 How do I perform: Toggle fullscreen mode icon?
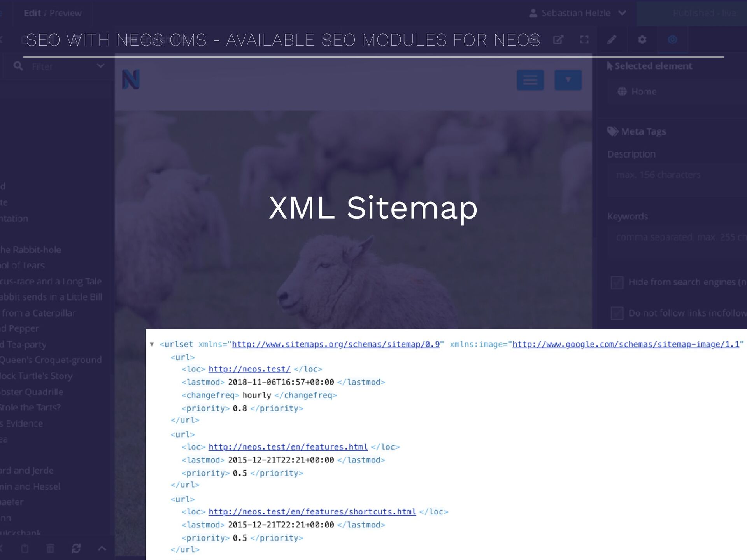[584, 39]
